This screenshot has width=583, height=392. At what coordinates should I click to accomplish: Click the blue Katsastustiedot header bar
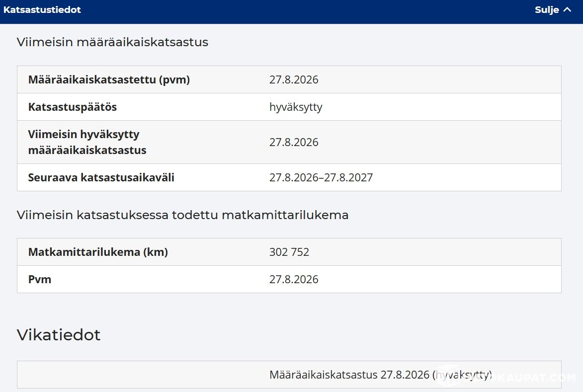click(x=291, y=12)
